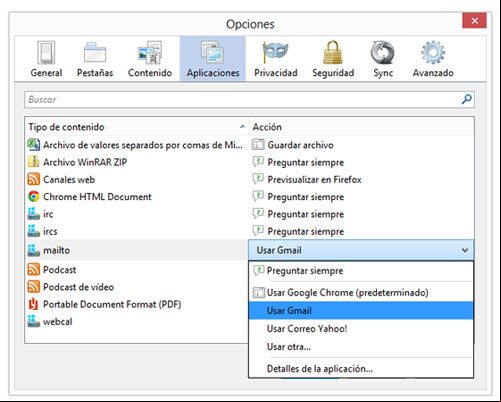Open the Seguridad padlock icon
501x402 pixels.
[333, 53]
